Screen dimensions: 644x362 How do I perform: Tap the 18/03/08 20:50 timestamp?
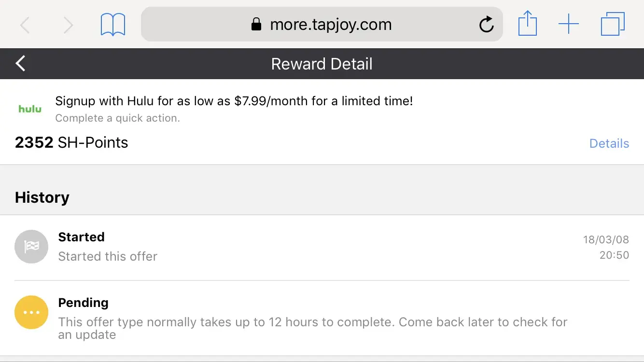click(x=606, y=247)
